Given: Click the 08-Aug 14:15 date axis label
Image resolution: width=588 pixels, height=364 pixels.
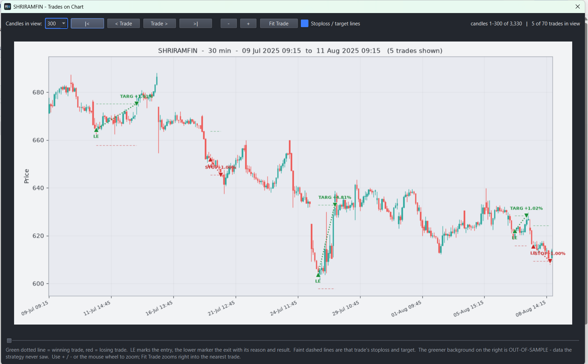Looking at the screenshot, I should click(x=531, y=309).
